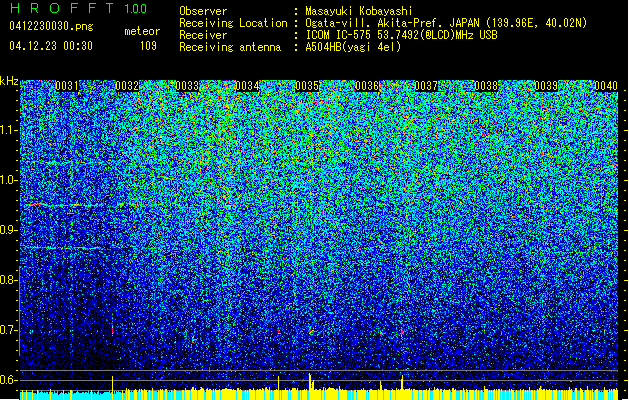Image resolution: width=629 pixels, height=400 pixels.
Task: Click the 'meteor' label
Action: click(142, 31)
